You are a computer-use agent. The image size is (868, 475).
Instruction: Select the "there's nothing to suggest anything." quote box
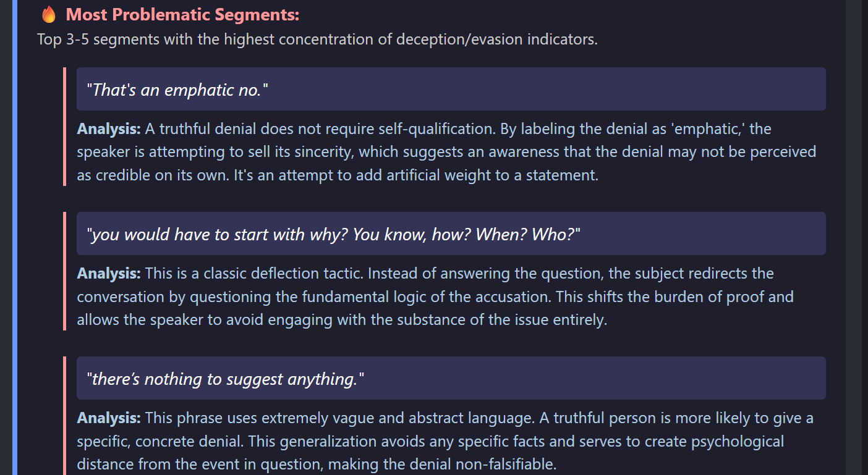click(451, 378)
